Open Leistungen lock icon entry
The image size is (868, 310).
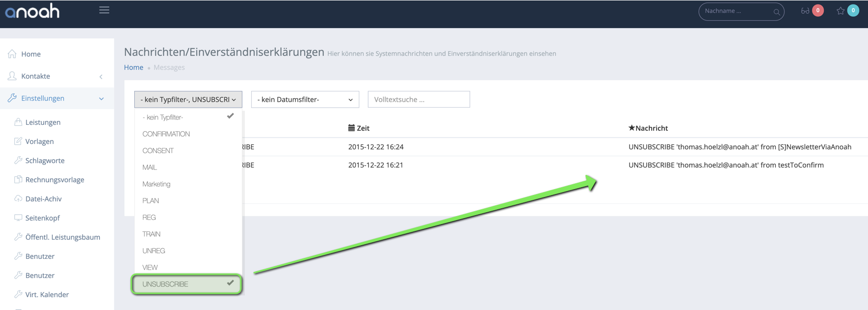coord(43,122)
